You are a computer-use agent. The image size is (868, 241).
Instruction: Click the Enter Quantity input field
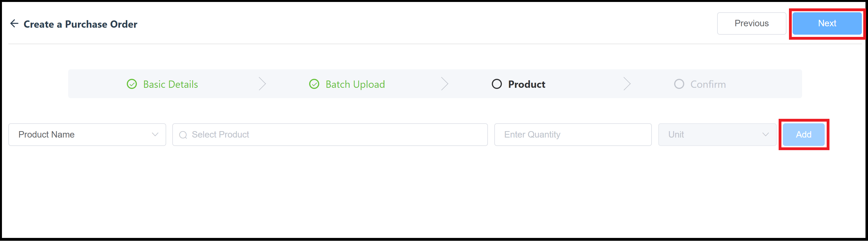(x=573, y=134)
